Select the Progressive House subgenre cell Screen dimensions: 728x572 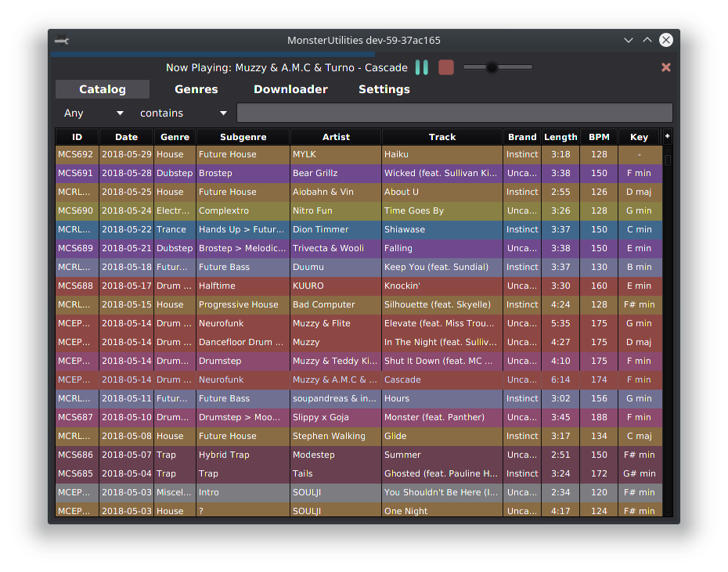point(243,304)
